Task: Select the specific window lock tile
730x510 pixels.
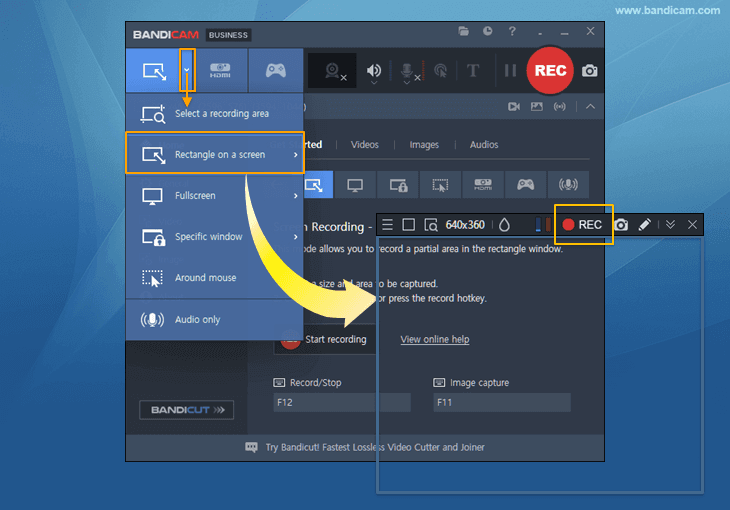Action: click(398, 184)
